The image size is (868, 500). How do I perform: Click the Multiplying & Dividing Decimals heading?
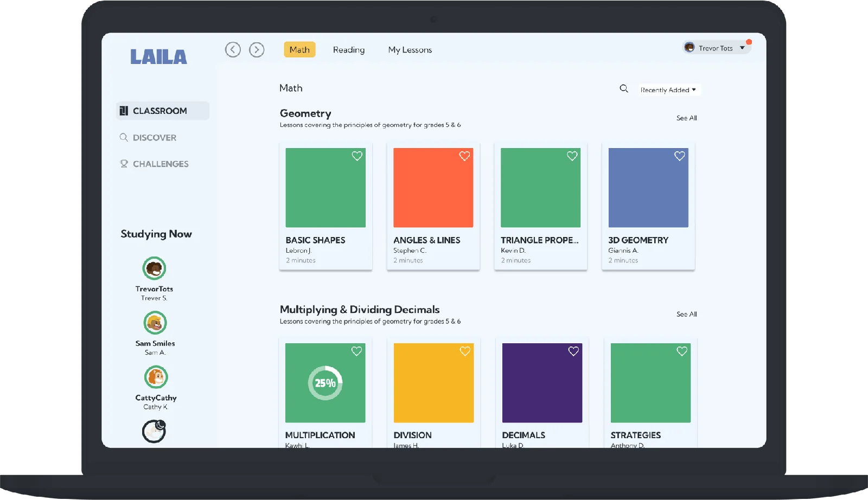coord(360,310)
